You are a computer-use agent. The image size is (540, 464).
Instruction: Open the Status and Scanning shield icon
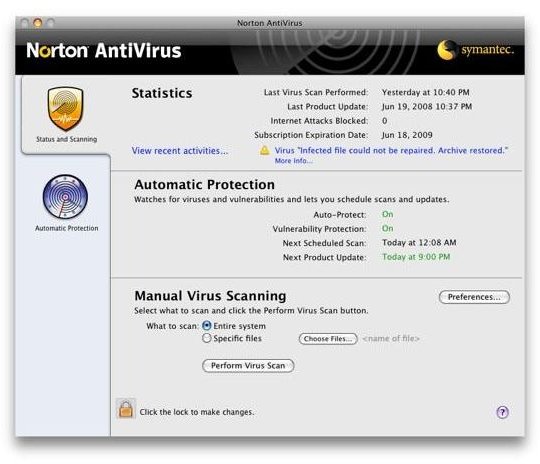pos(65,109)
